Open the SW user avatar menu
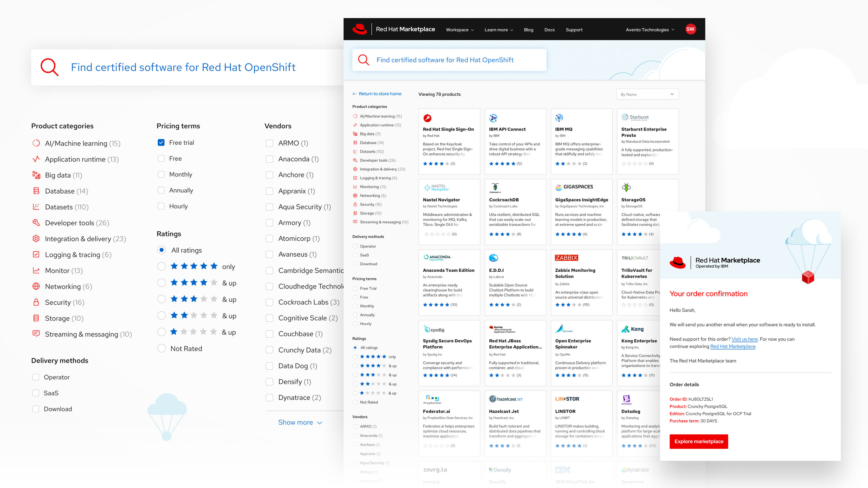The width and height of the screenshot is (868, 488). (690, 29)
